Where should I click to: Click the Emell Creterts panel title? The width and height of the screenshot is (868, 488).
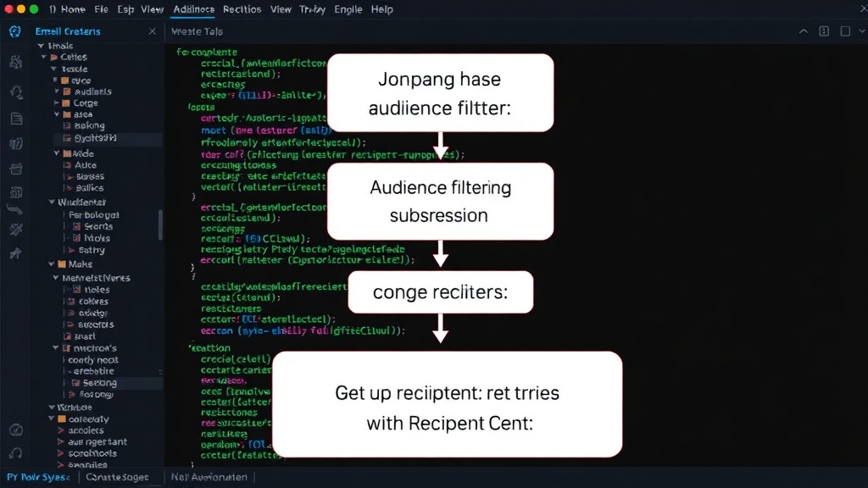(x=68, y=31)
